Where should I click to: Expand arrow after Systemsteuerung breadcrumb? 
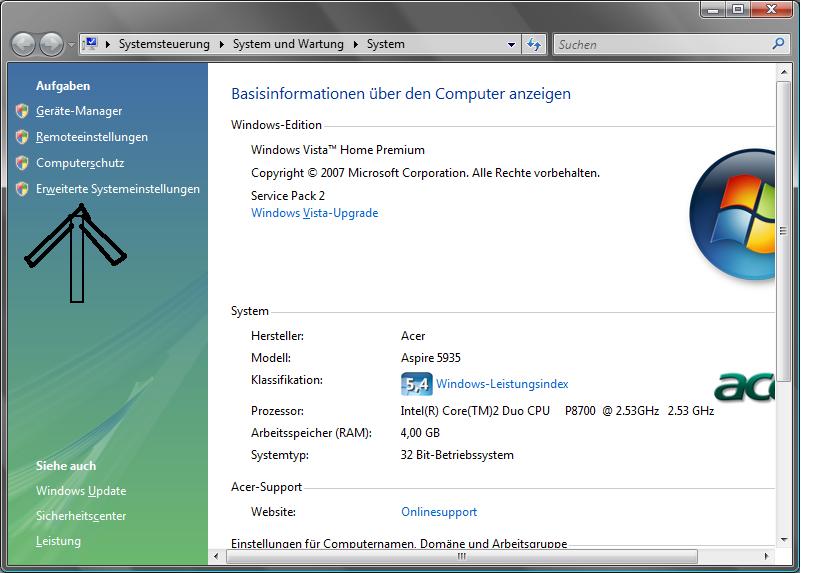tap(221, 44)
